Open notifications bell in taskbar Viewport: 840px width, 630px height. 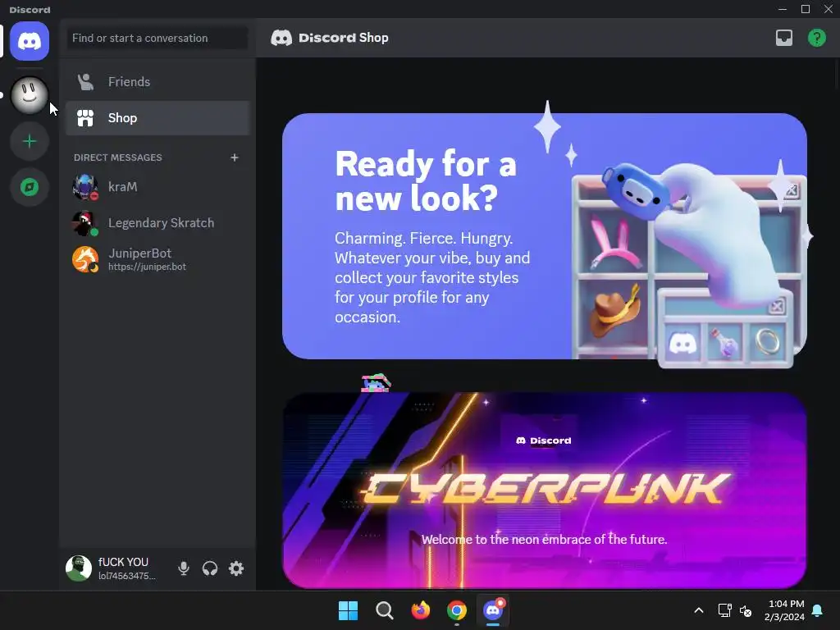(818, 610)
